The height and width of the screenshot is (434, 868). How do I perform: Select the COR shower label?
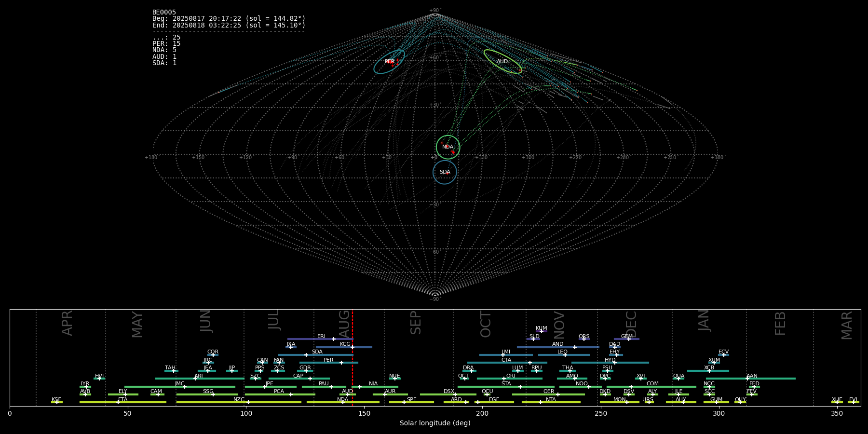[213, 352]
